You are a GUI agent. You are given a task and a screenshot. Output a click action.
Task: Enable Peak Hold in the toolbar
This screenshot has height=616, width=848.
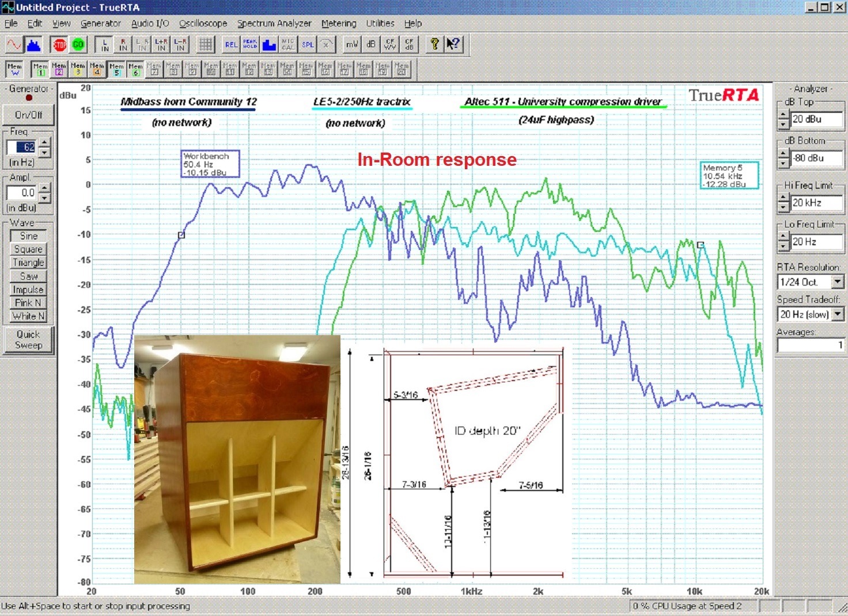pos(250,44)
